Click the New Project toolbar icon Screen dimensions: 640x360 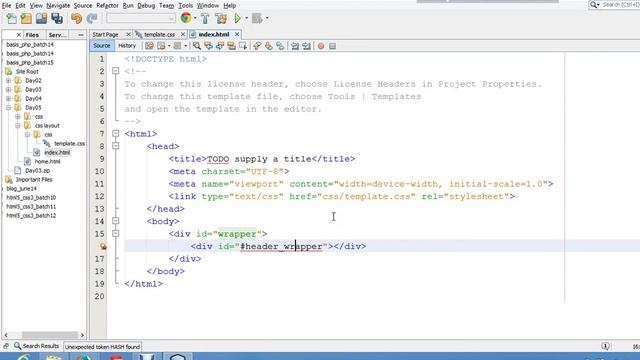point(26,18)
